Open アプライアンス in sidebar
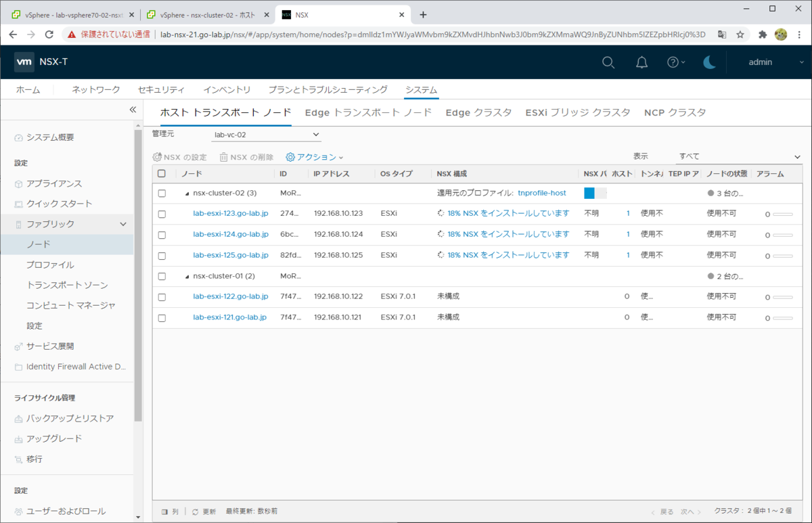The height and width of the screenshot is (523, 812). pos(54,184)
